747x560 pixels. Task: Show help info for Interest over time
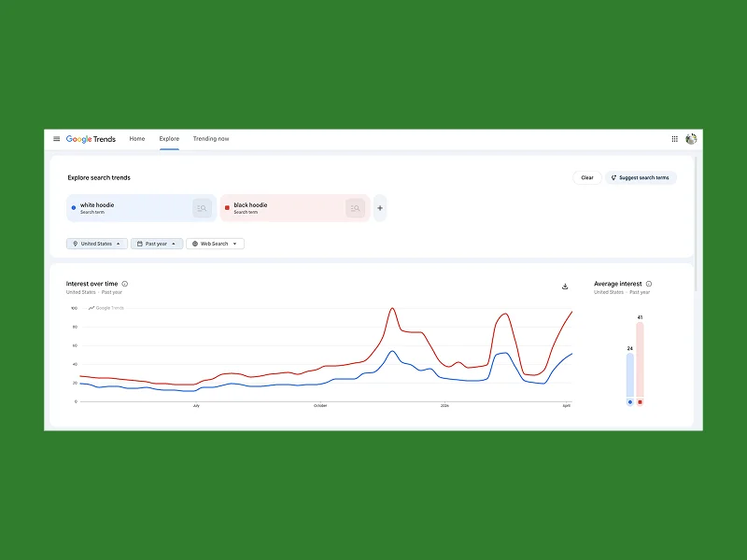(125, 284)
